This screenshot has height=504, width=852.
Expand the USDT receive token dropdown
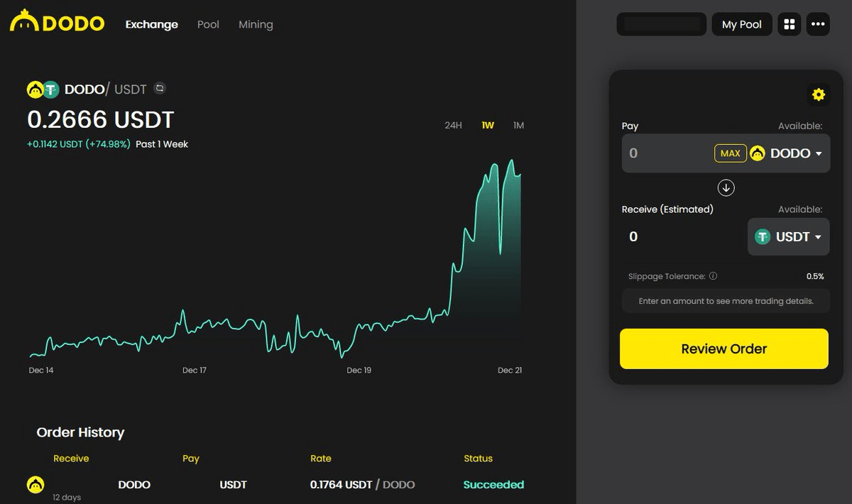(x=818, y=237)
